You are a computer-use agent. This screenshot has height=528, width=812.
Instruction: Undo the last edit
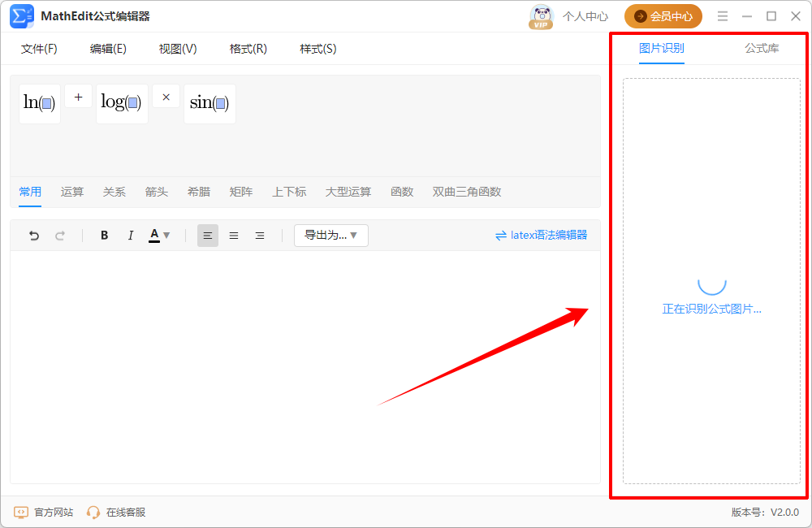(x=34, y=236)
